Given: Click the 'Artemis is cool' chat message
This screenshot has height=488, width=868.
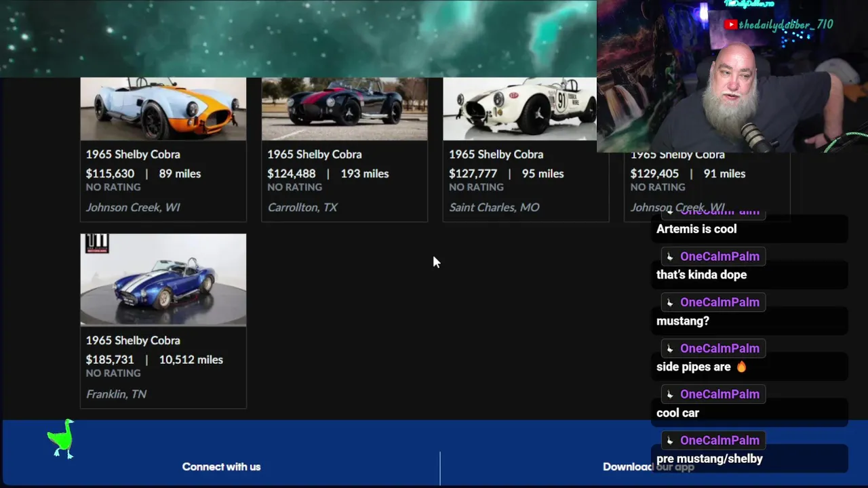Looking at the screenshot, I should pos(696,229).
